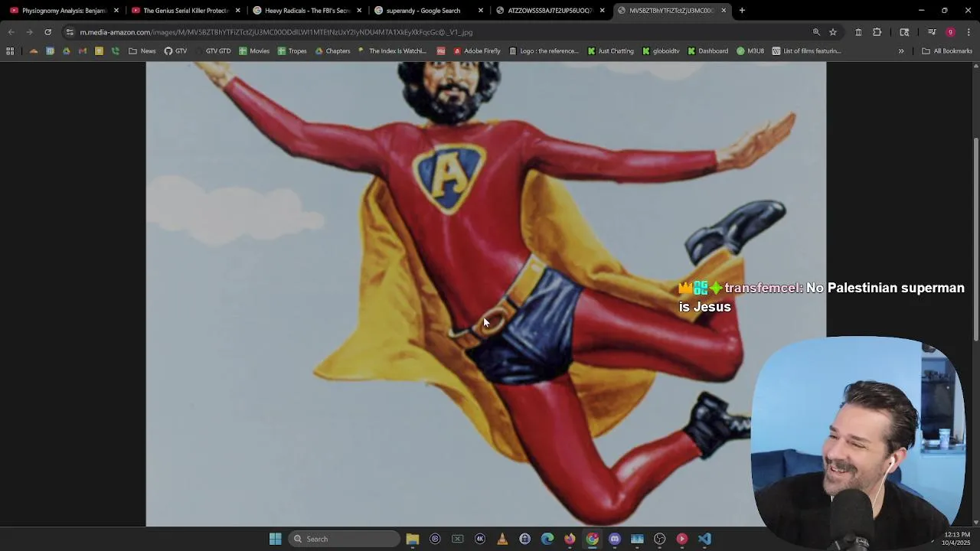Screen dimensions: 980x551
Task: Open the globoidtv bookmark
Action: (661, 51)
